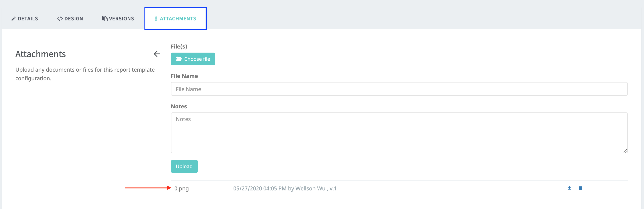This screenshot has height=209, width=644.
Task: Click the File Name field label
Action: (x=184, y=76)
